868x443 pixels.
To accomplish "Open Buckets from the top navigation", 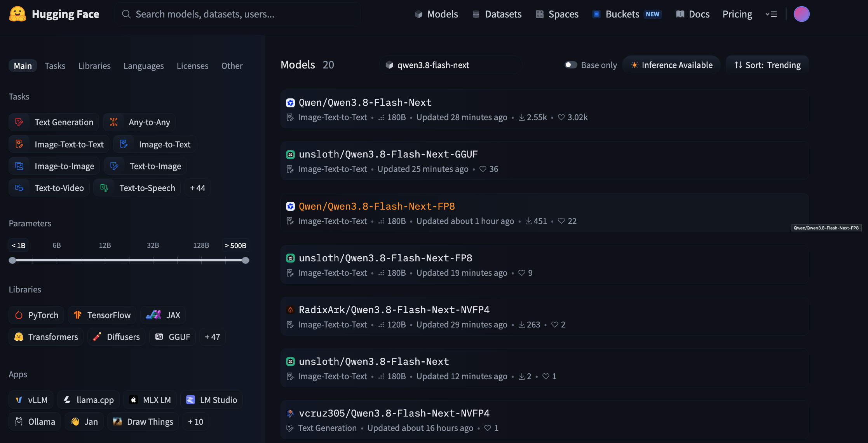I will 627,14.
